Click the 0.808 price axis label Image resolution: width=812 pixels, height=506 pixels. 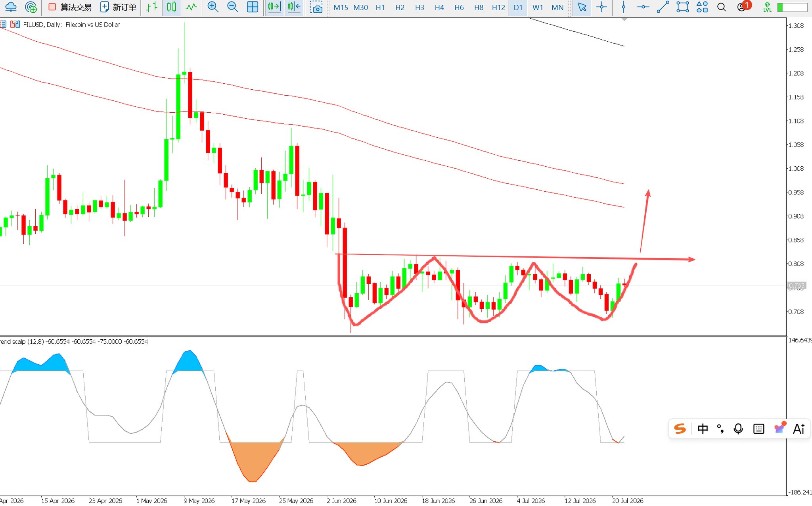[796, 264]
